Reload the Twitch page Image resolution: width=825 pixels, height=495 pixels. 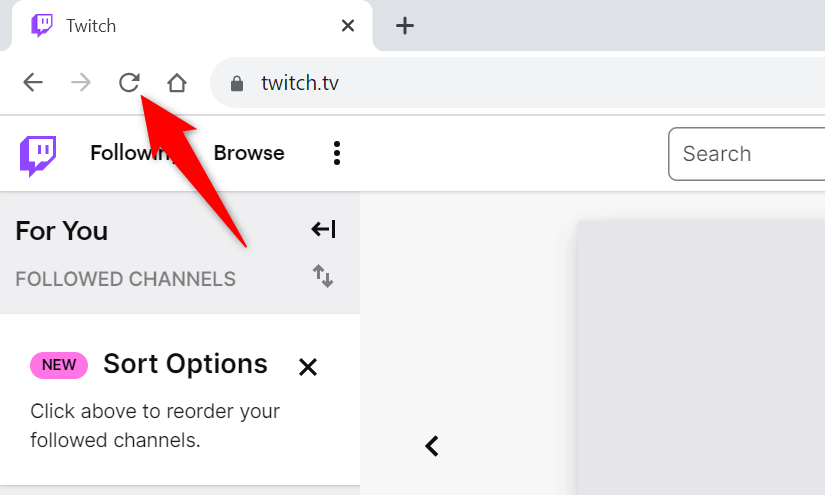129,82
